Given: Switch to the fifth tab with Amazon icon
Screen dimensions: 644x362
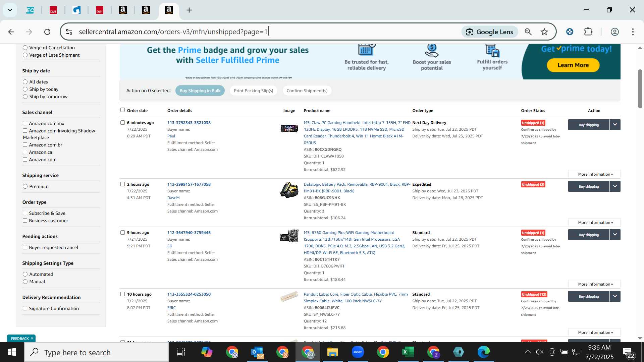Looking at the screenshot, I should tap(123, 10).
